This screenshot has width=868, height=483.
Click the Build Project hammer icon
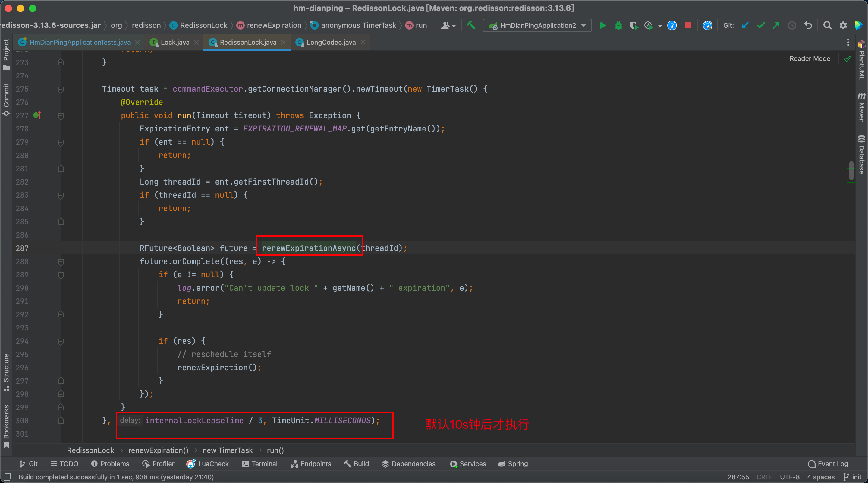point(471,25)
